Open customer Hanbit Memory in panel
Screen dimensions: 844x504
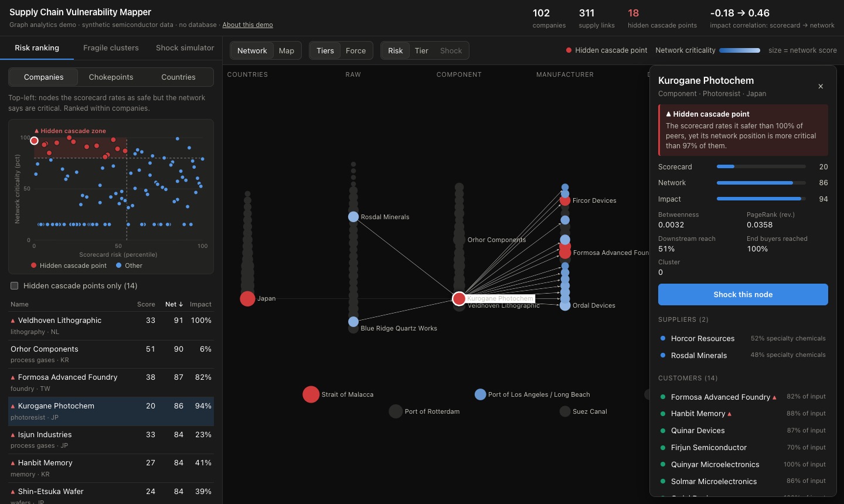(x=743, y=413)
